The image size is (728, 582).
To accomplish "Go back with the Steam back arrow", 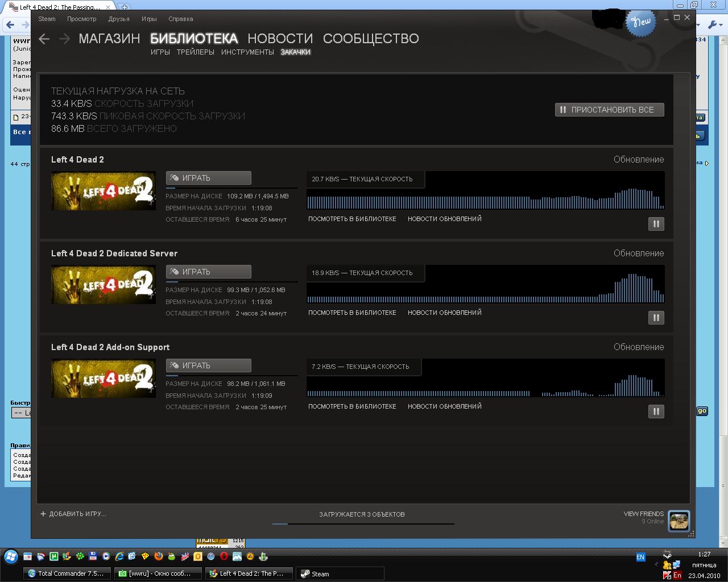I will [44, 39].
